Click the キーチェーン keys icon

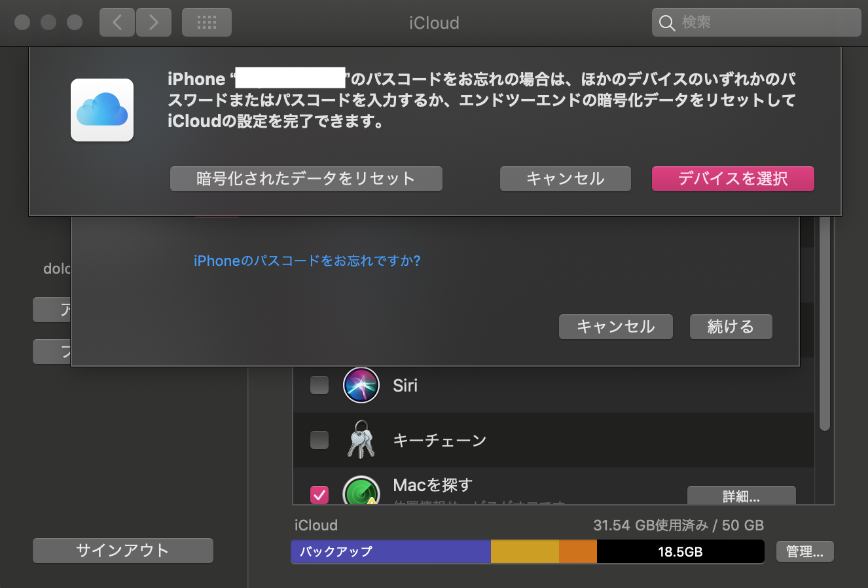pyautogui.click(x=361, y=440)
